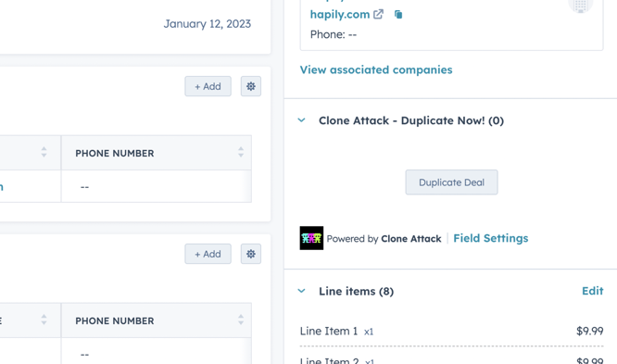This screenshot has width=617, height=364.
Task: Click Phone: -- text in company card
Action: [x=334, y=34]
